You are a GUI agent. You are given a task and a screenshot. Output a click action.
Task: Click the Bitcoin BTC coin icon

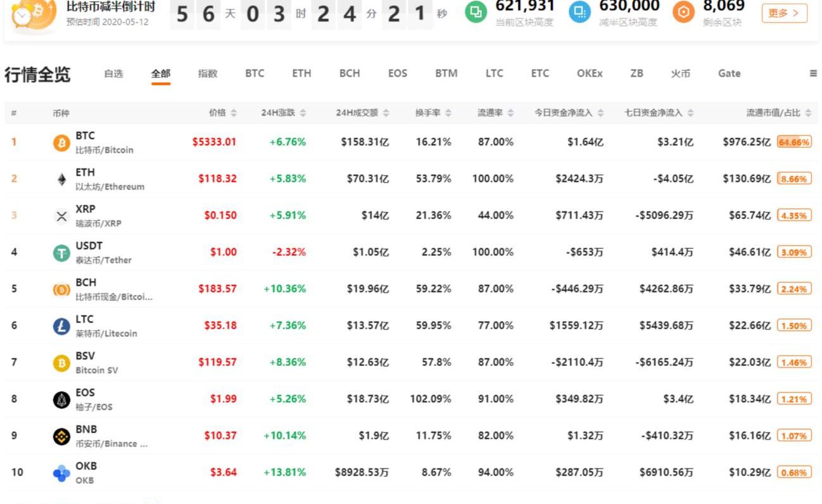[x=61, y=142]
